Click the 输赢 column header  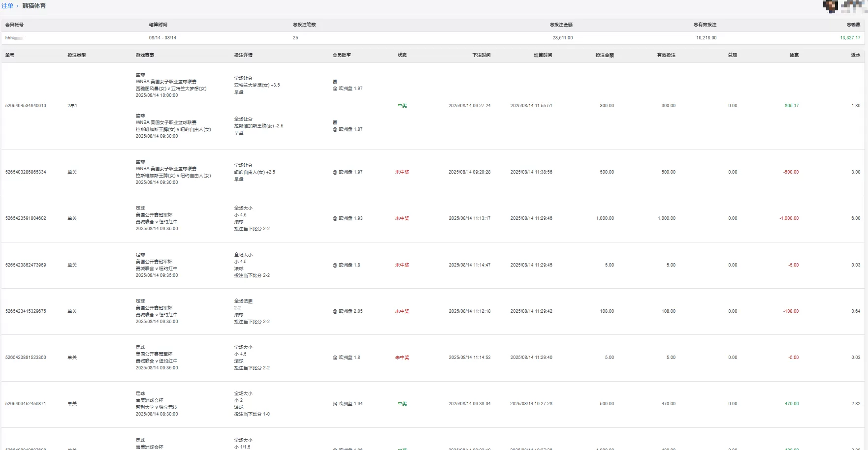pos(794,55)
